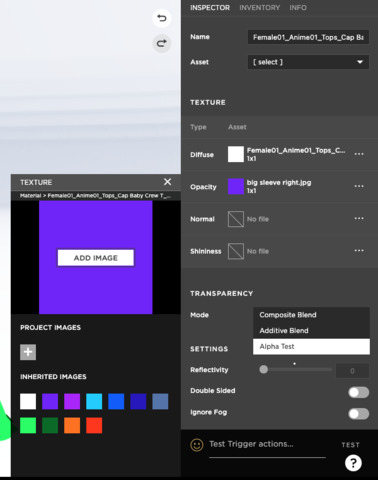Choose Alpha Test transparency mode

point(311,347)
